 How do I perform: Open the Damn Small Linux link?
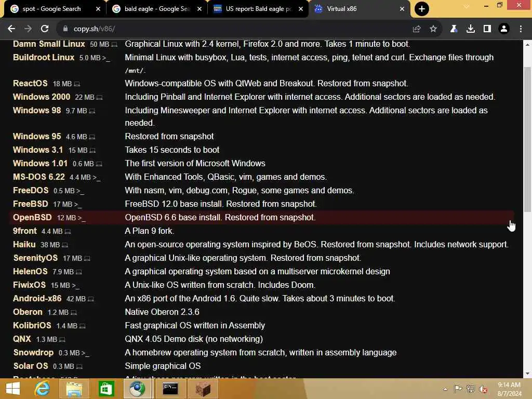point(49,44)
